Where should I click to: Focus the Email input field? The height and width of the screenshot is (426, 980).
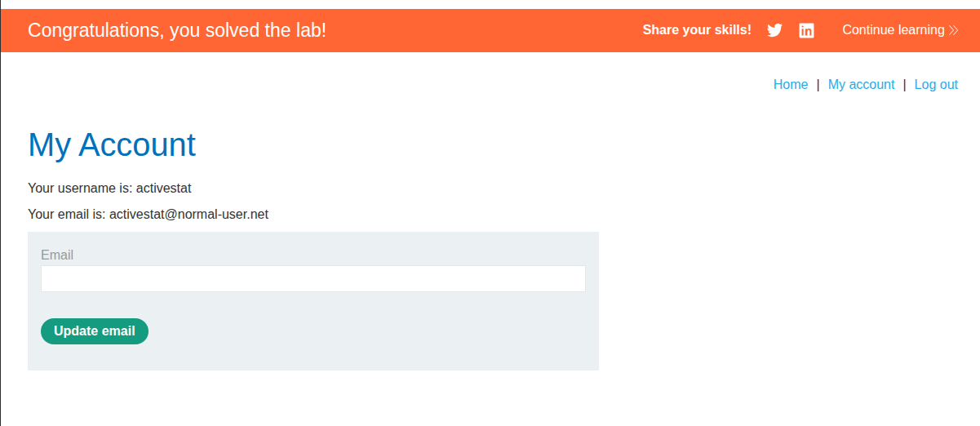pyautogui.click(x=313, y=278)
